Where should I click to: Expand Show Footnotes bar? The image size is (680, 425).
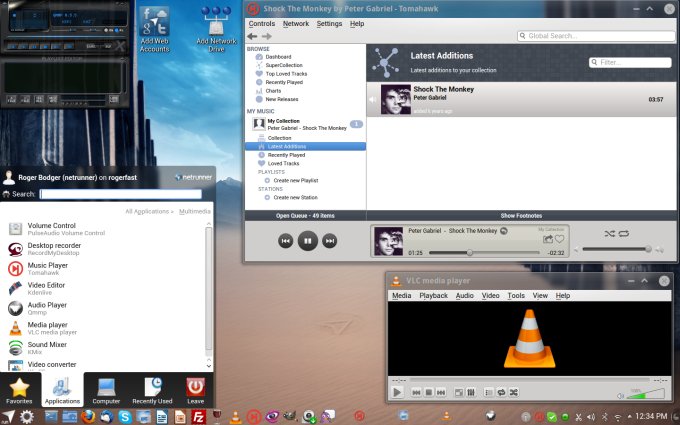[x=520, y=215]
